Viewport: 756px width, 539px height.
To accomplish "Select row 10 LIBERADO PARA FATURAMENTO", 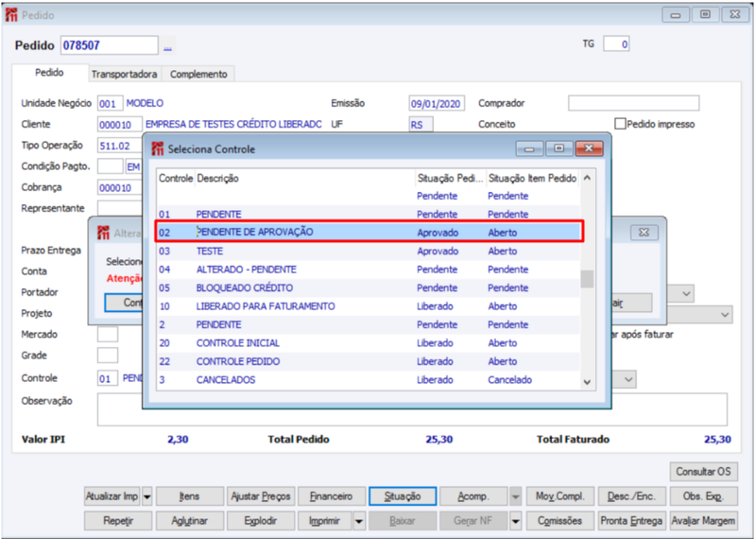I will pos(369,306).
